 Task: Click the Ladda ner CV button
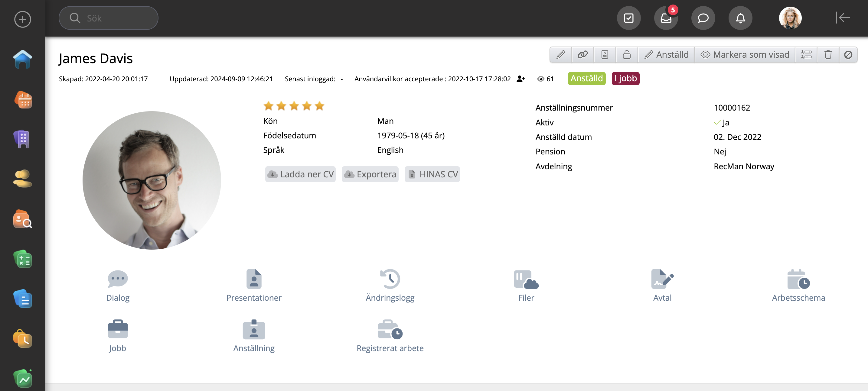click(x=300, y=174)
